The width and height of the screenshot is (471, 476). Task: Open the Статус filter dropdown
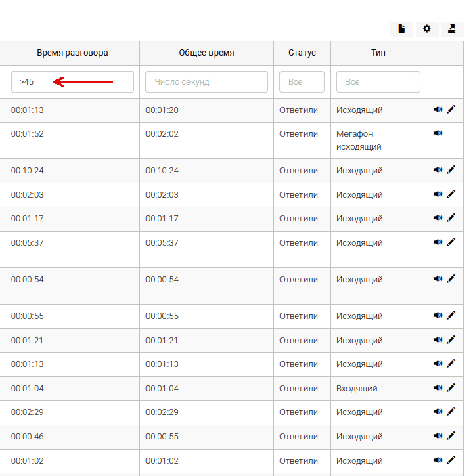[302, 82]
